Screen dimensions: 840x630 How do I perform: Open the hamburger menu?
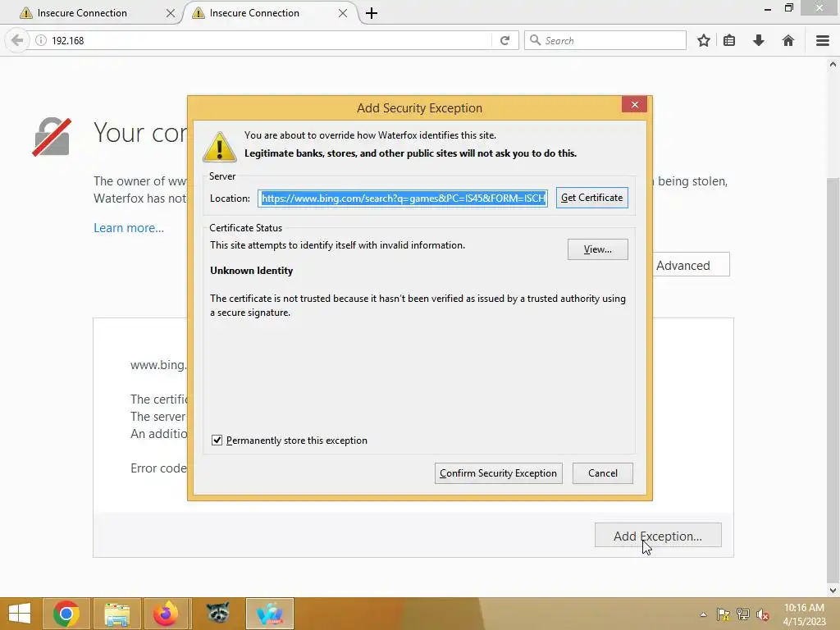[x=823, y=40]
